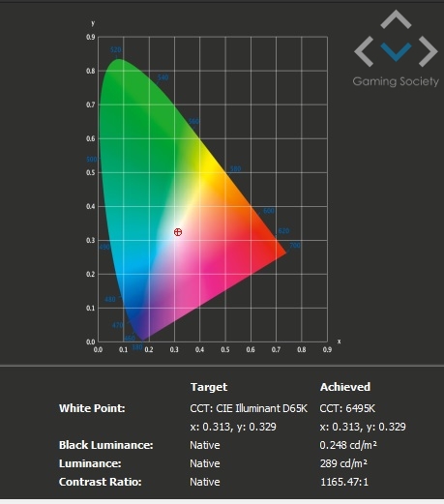Select the "0.248 cd/m²" value

[348, 445]
